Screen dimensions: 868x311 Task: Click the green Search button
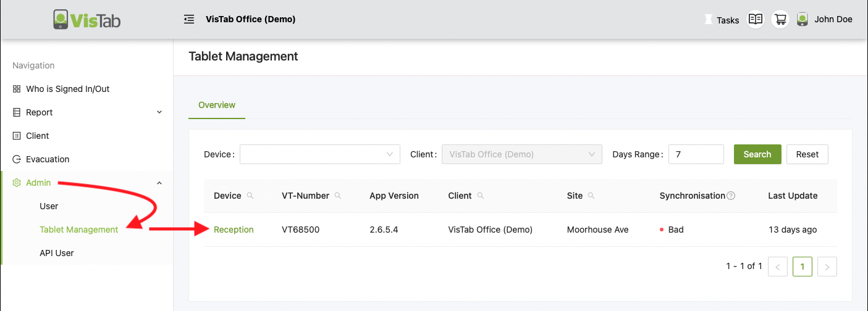(x=757, y=154)
